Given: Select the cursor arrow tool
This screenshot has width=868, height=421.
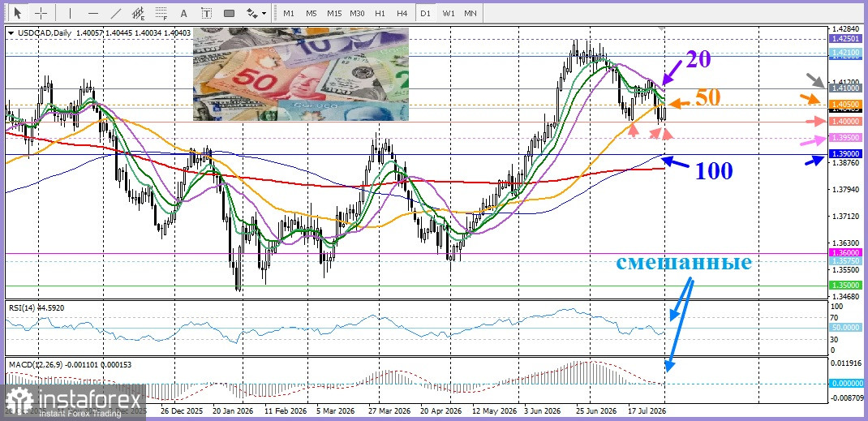Looking at the screenshot, I should (x=18, y=13).
